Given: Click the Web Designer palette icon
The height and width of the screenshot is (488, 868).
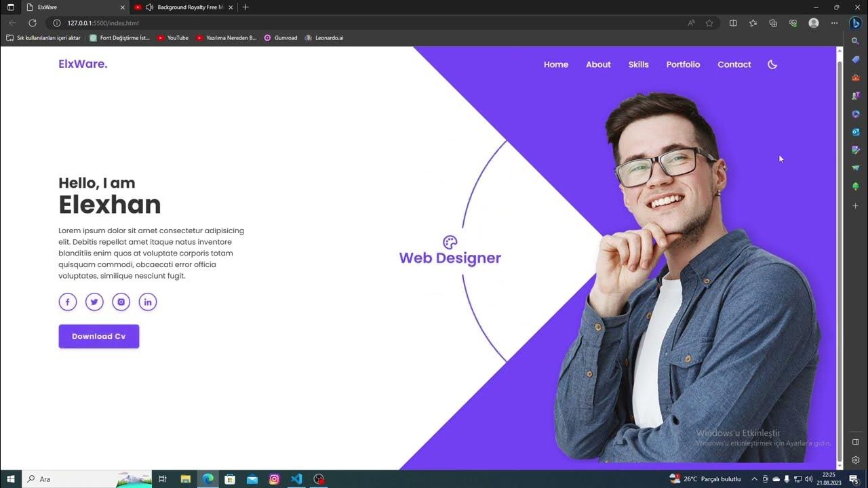Looking at the screenshot, I should 450,242.
